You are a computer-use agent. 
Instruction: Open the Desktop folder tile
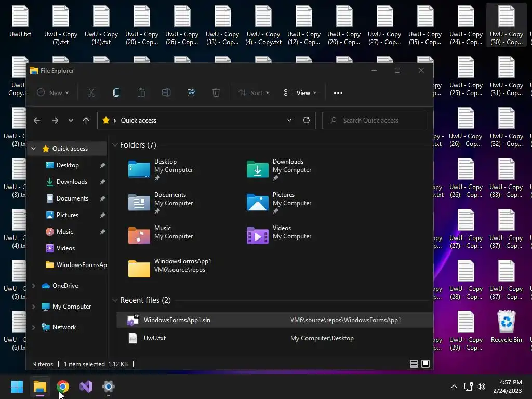161,169
